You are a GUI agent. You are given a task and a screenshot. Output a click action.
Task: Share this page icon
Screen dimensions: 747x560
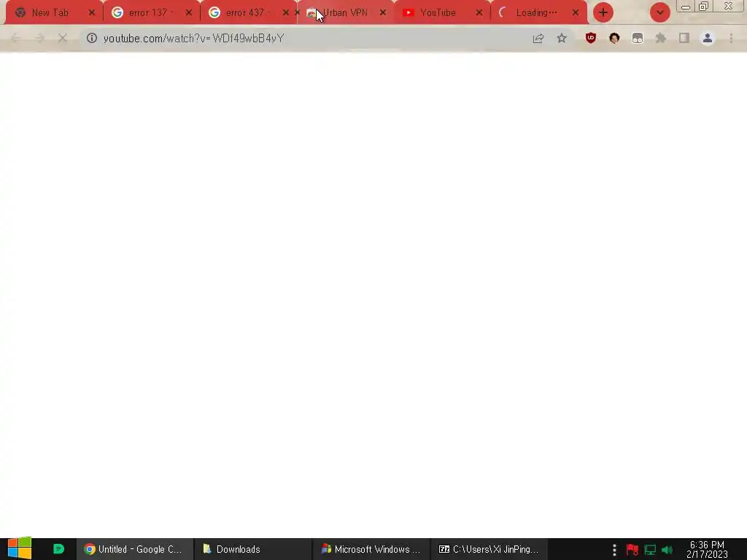pos(538,38)
